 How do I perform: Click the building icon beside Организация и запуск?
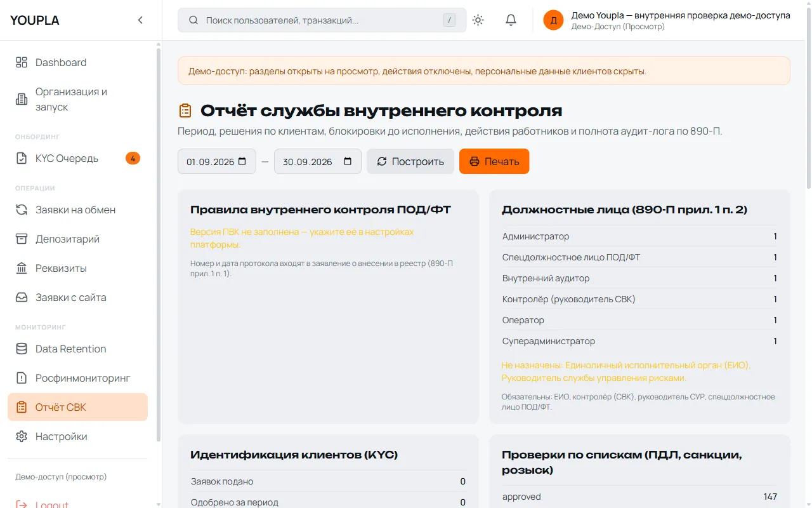pos(22,99)
